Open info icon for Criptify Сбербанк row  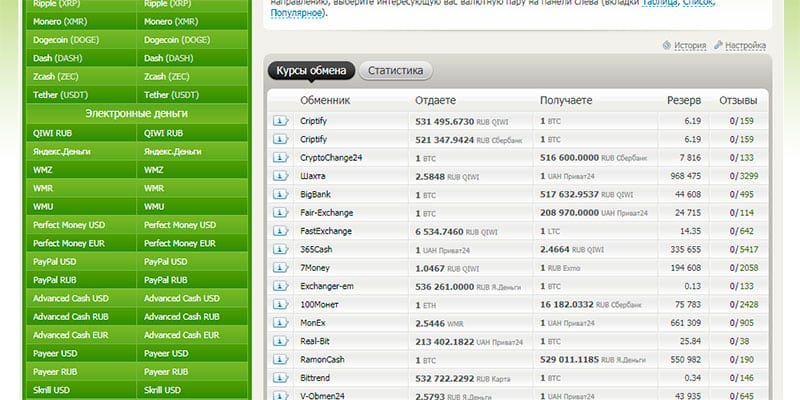[280, 139]
